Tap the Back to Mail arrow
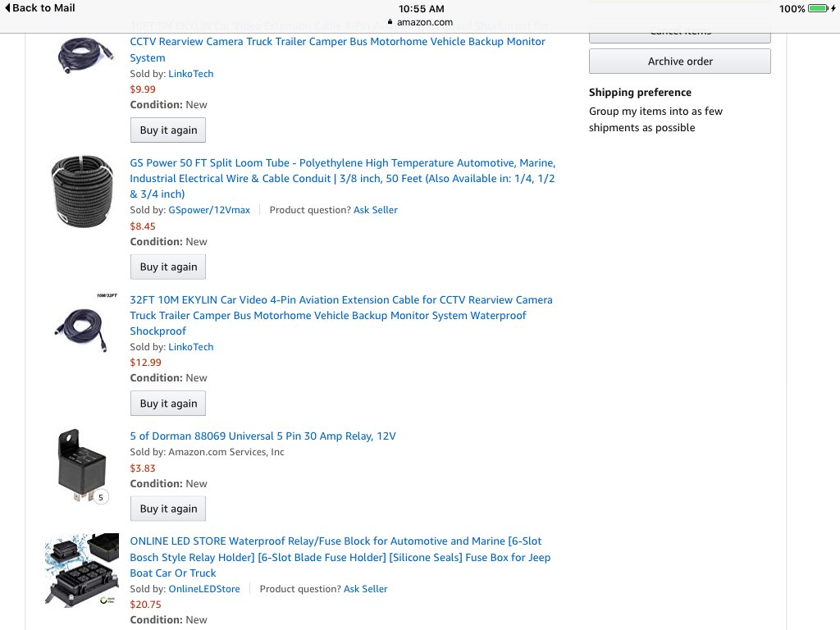 click(x=7, y=8)
